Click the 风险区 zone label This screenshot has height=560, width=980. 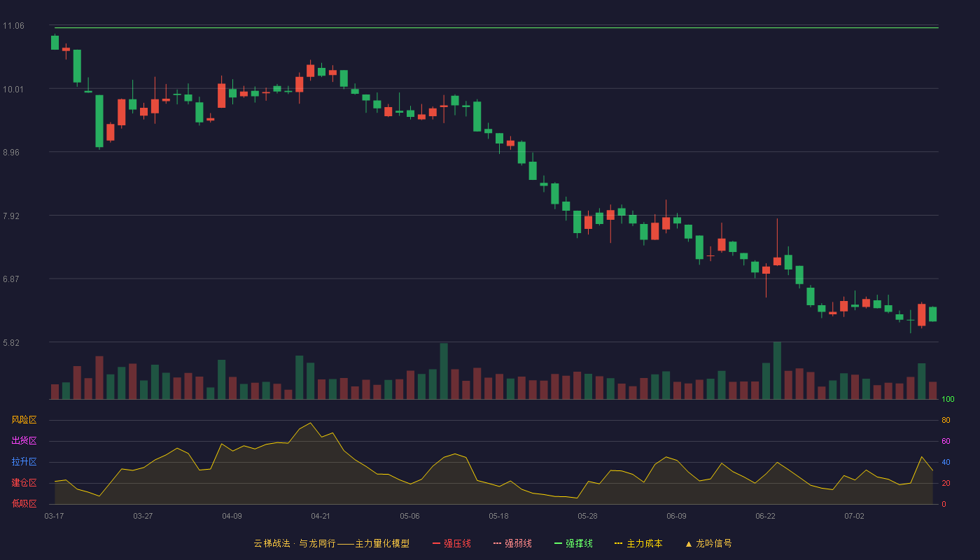(x=24, y=420)
